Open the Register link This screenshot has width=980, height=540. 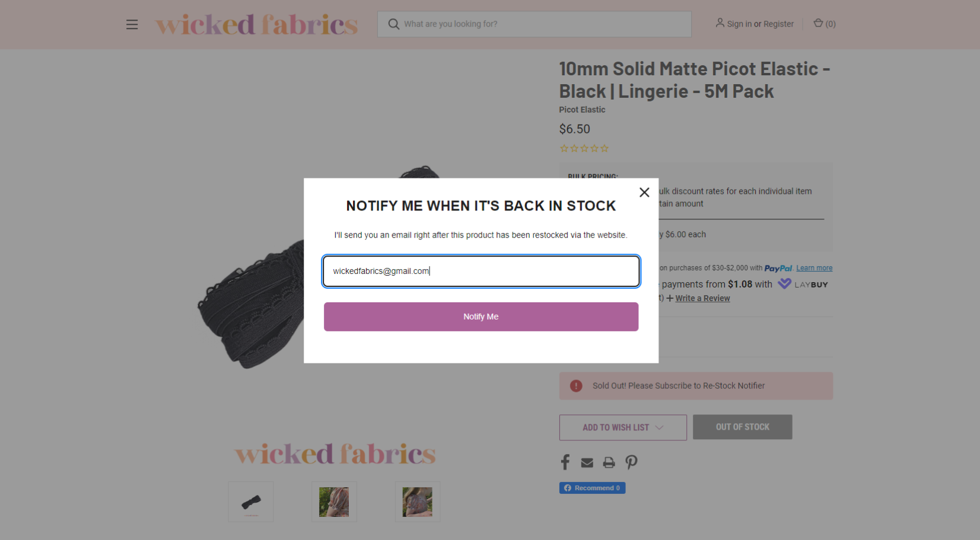(x=778, y=24)
